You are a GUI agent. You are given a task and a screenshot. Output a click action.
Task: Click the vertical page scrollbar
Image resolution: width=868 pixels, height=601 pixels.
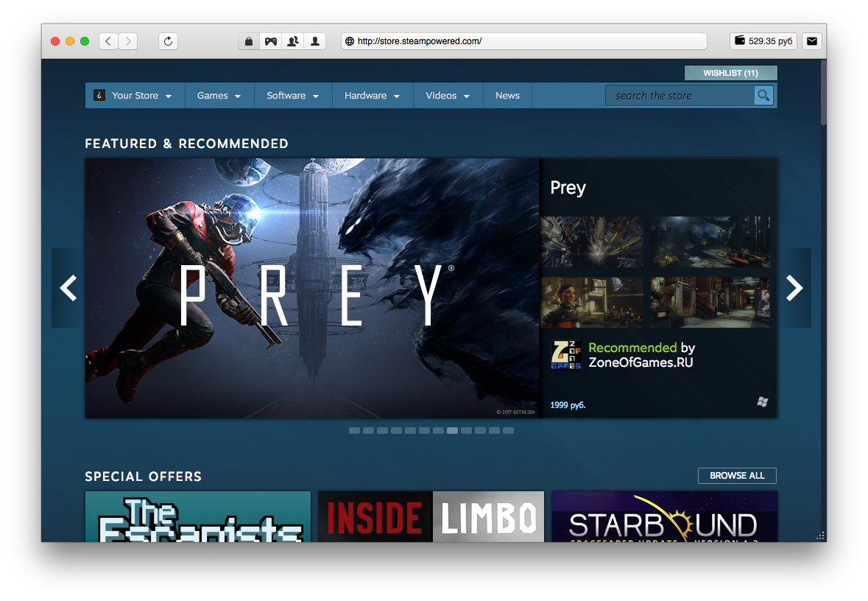coord(823,93)
